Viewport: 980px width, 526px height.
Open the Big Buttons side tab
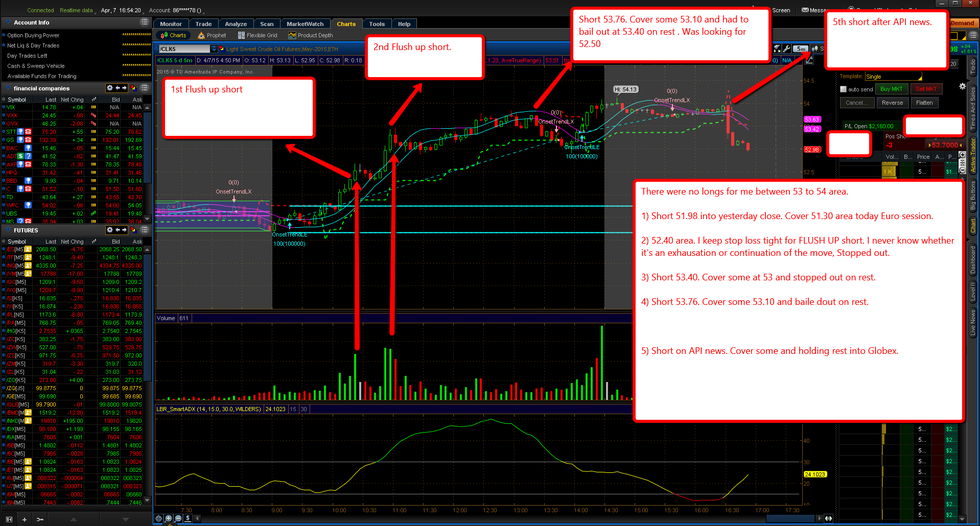click(x=973, y=196)
